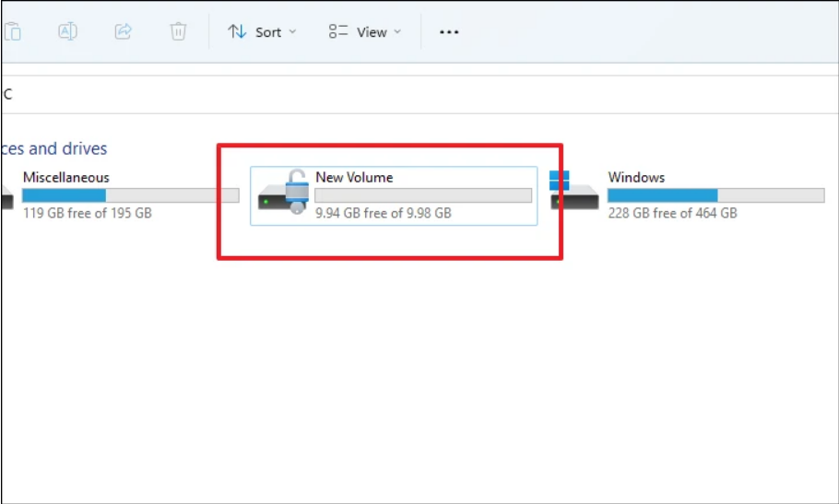Click the Rename icon in the toolbar
Image resolution: width=839 pixels, height=504 pixels.
tap(67, 31)
